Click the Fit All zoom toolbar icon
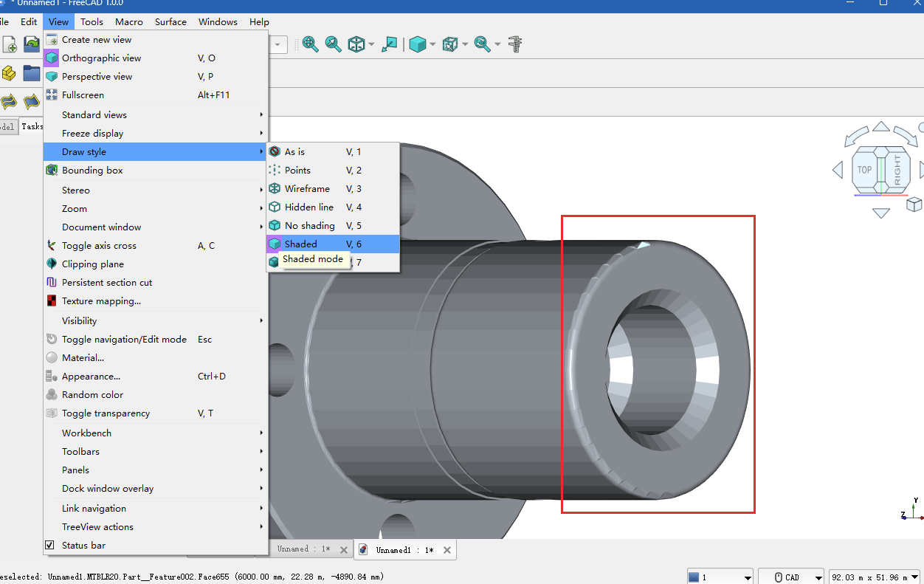This screenshot has height=584, width=924. pos(310,44)
